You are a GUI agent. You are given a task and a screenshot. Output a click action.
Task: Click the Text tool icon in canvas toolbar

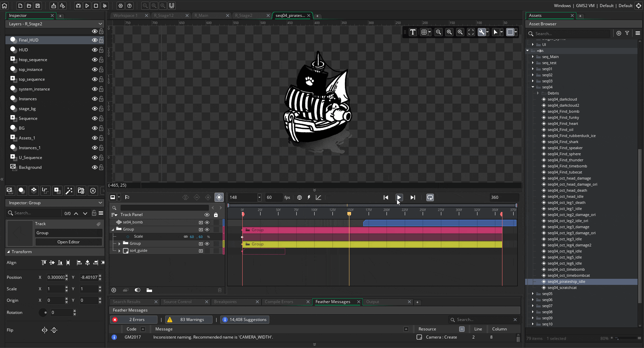click(413, 32)
